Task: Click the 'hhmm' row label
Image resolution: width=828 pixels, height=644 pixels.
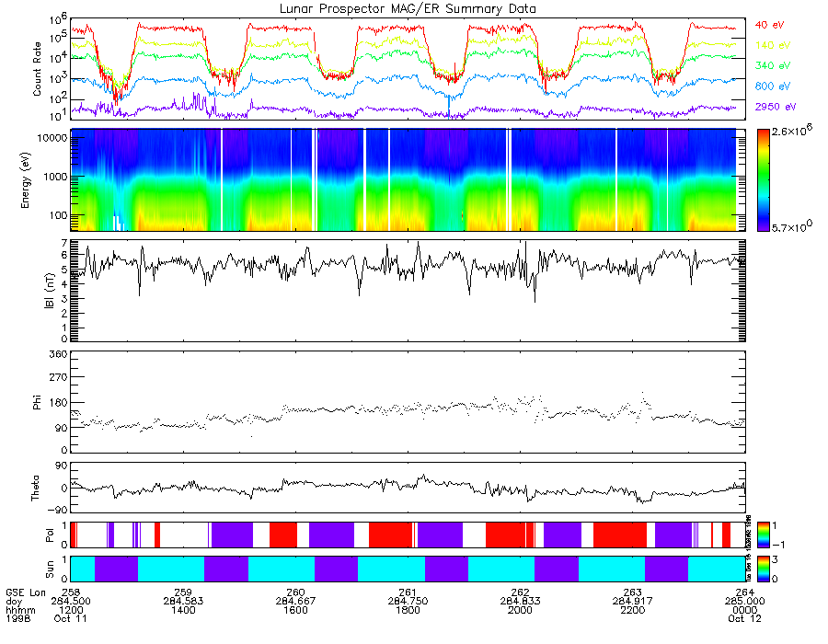Action: 20,610
